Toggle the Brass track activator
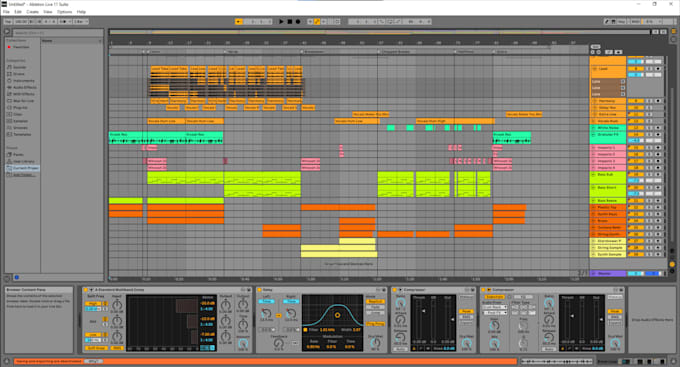The width and height of the screenshot is (680, 367). tap(636, 221)
